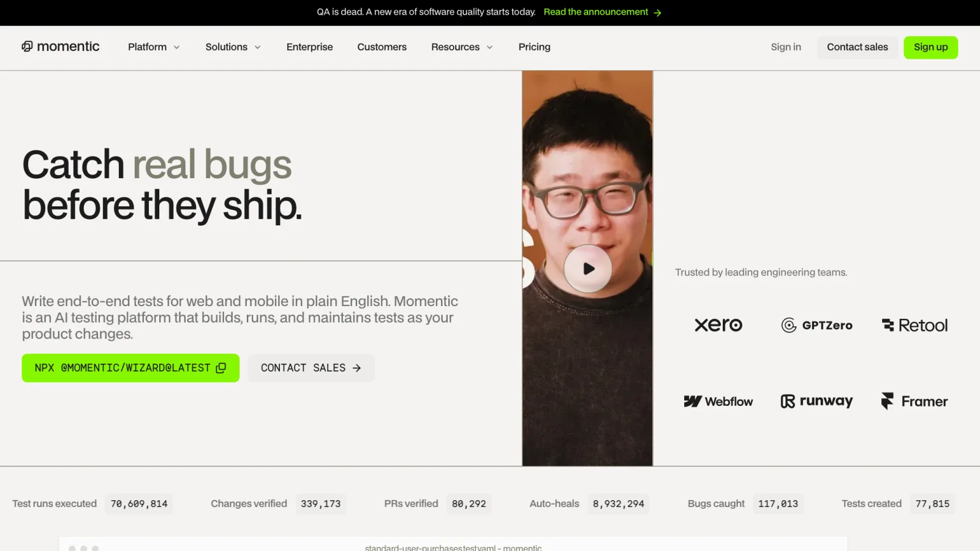
Task: Go to the Pricing page
Action: 535,47
